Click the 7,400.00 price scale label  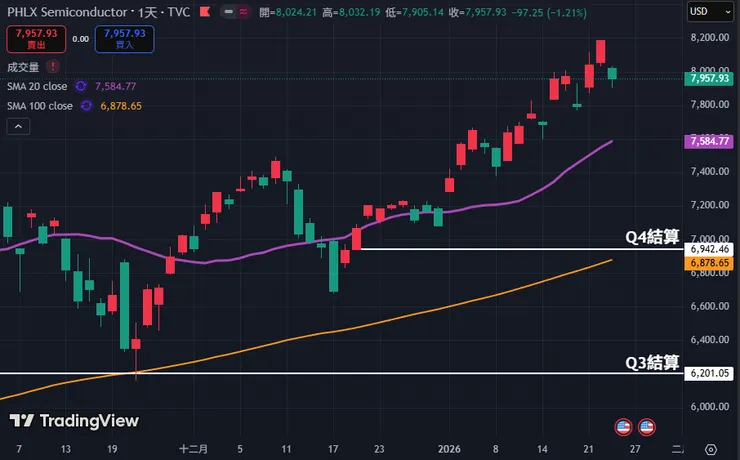click(x=710, y=171)
